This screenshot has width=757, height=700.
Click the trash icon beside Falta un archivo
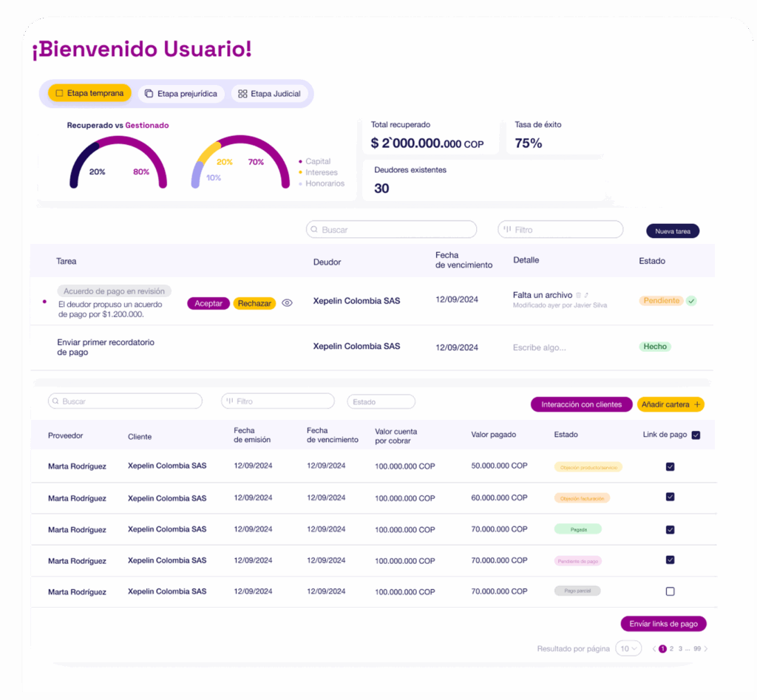coord(578,296)
